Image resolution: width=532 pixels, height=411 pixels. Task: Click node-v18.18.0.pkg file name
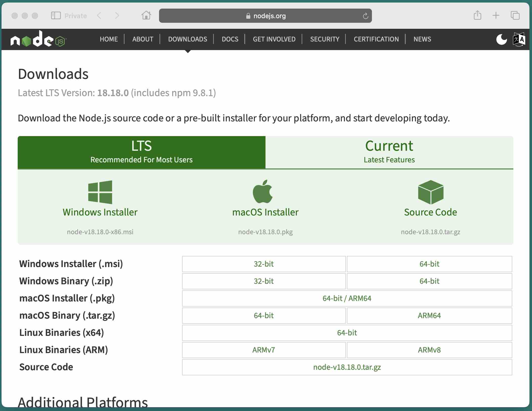[265, 232]
